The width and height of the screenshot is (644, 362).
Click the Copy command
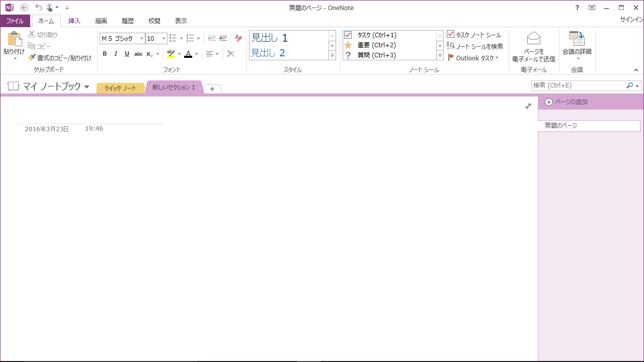(x=40, y=46)
